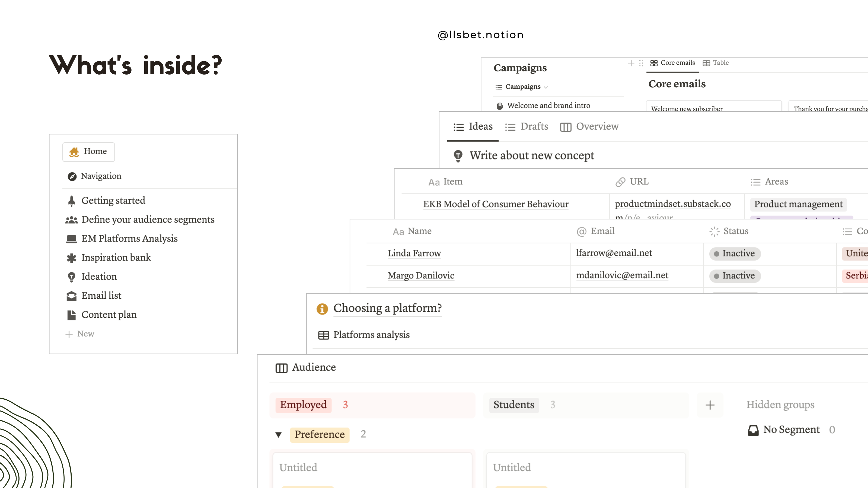Click the at-sign icon in Email column header
Image resolution: width=868 pixels, height=488 pixels.
pyautogui.click(x=582, y=232)
